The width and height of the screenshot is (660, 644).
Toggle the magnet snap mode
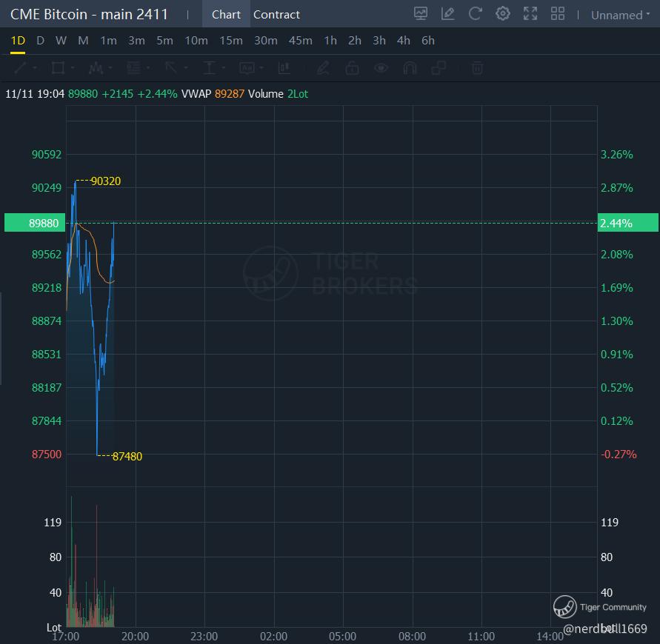tap(410, 68)
